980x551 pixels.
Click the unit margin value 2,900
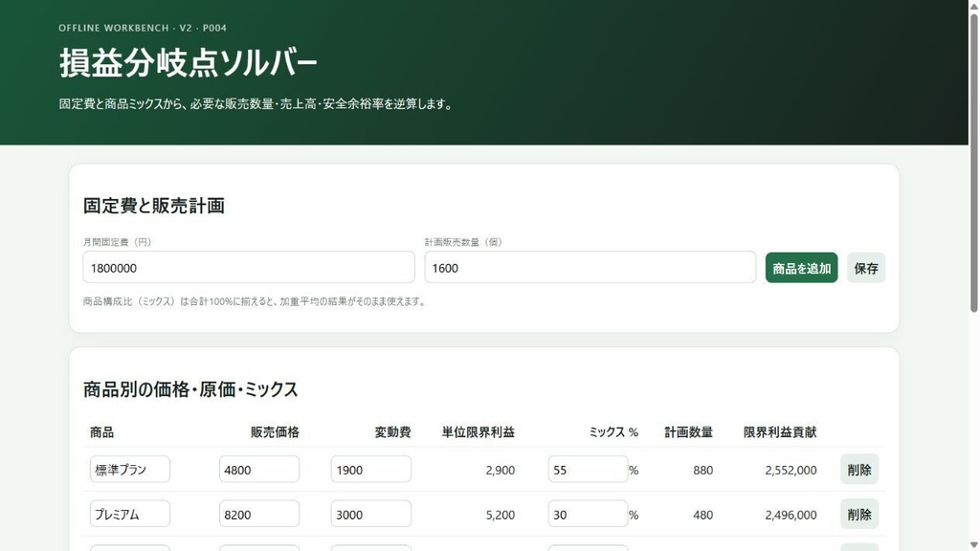coord(500,471)
